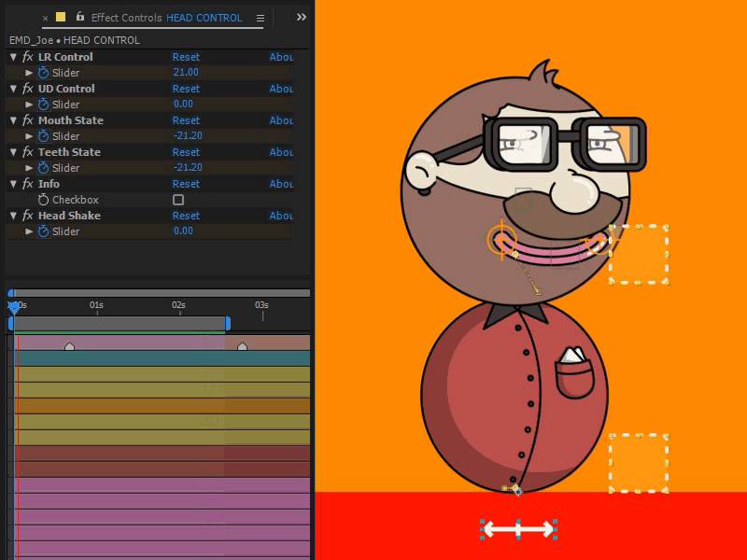Open the About link for LR Control
The width and height of the screenshot is (747, 560).
(x=279, y=57)
